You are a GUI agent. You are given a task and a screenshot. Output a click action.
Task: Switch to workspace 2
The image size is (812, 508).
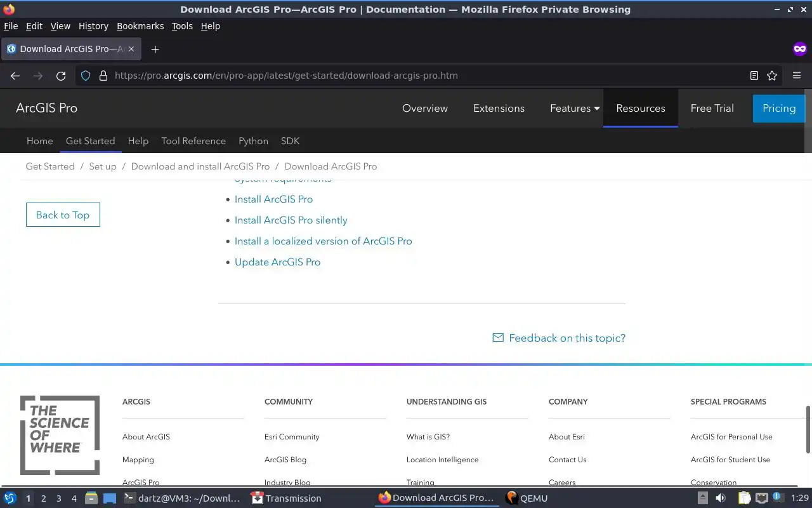tap(43, 498)
